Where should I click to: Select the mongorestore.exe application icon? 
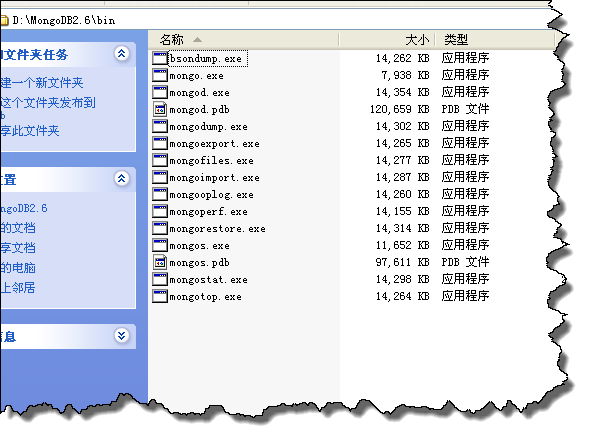160,228
